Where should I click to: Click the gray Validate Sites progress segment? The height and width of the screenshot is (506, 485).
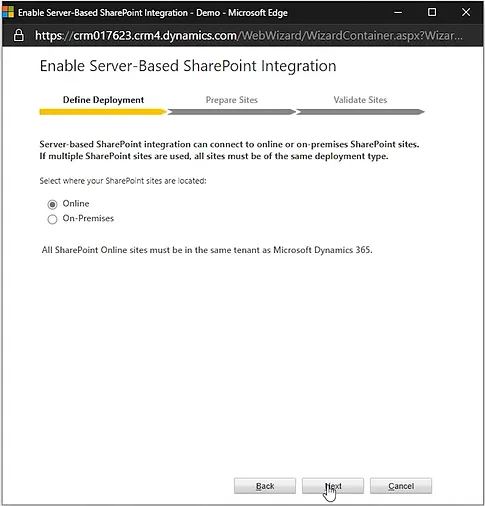coord(361,112)
